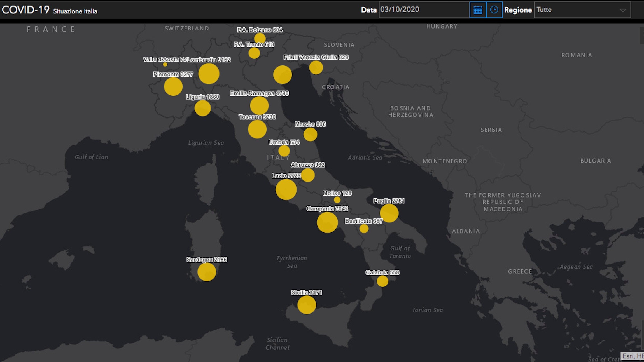Click the Calabria 558 circle marker
This screenshot has width=644, height=362.
tap(382, 281)
